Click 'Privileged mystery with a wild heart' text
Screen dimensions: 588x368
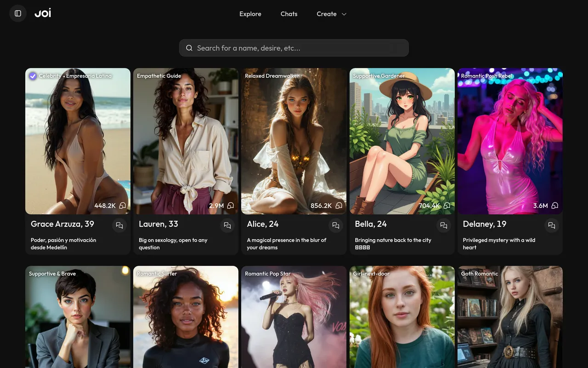pos(499,244)
